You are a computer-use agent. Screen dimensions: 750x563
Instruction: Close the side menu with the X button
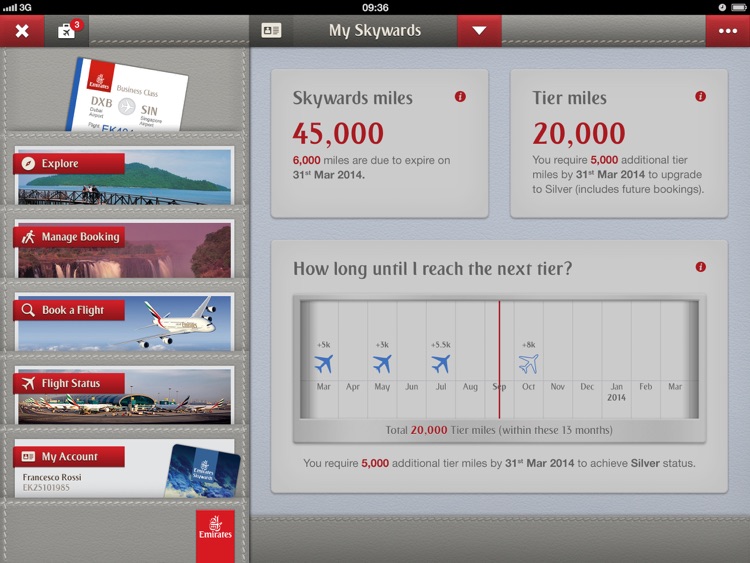pos(22,31)
